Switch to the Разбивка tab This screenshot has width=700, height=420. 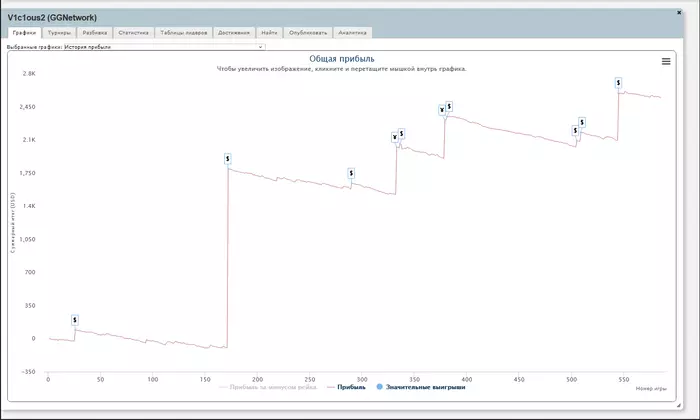coord(95,33)
